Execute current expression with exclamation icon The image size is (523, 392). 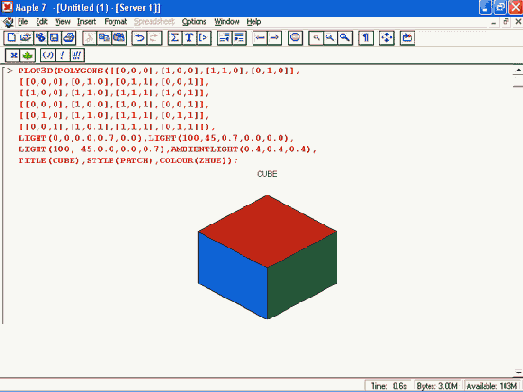pyautogui.click(x=62, y=55)
